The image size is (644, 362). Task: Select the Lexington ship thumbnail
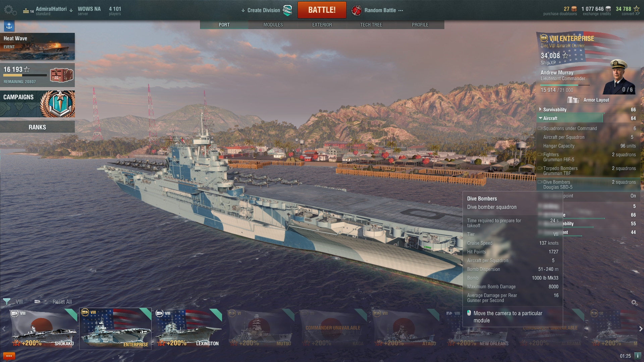coord(189,328)
